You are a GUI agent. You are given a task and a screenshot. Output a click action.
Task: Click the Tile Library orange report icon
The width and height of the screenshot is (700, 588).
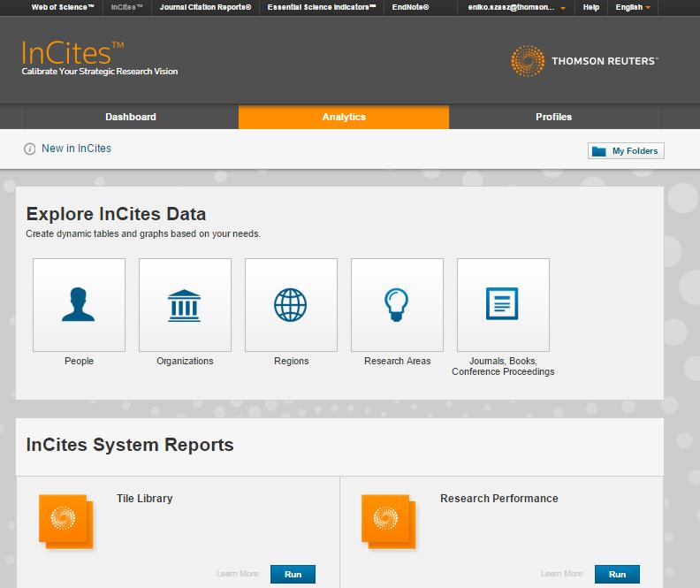[66, 521]
